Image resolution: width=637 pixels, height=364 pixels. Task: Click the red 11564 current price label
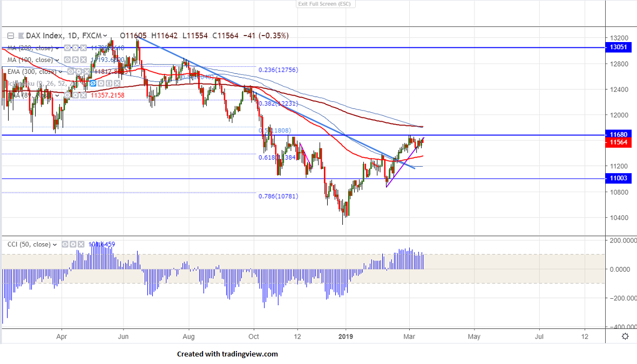618,142
